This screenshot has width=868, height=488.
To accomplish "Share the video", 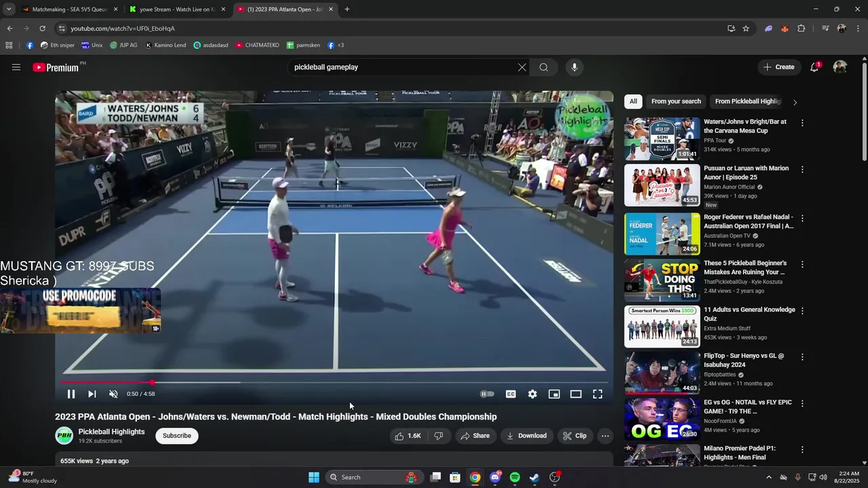I will point(475,436).
